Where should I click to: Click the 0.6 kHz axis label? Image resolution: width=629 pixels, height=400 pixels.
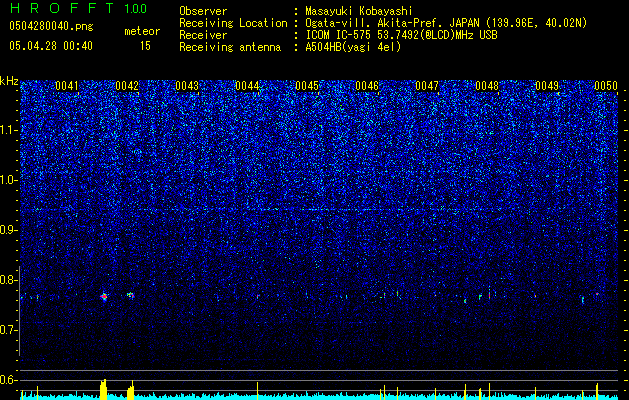pos(8,380)
